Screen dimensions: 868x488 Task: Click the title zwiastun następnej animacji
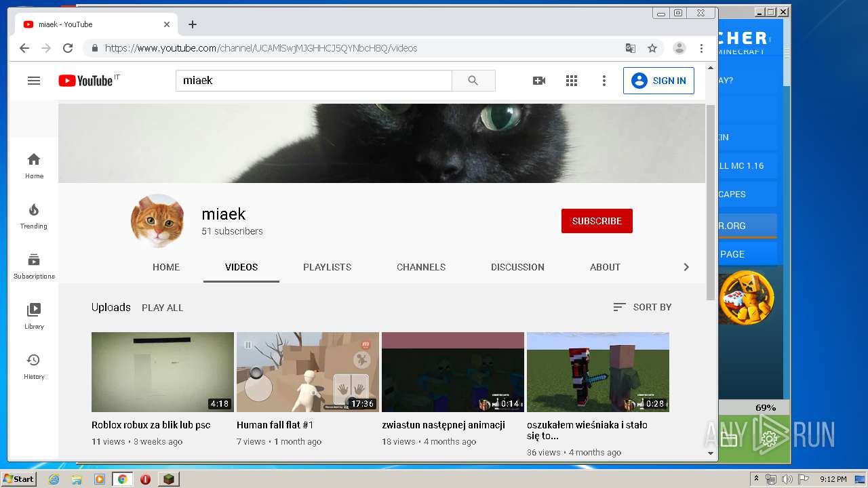tap(443, 425)
